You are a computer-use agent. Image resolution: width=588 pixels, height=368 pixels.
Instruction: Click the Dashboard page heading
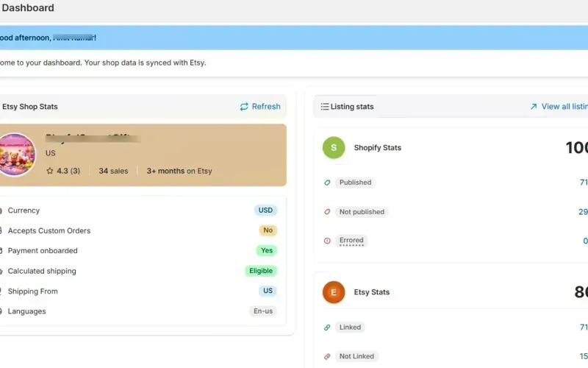coord(28,8)
